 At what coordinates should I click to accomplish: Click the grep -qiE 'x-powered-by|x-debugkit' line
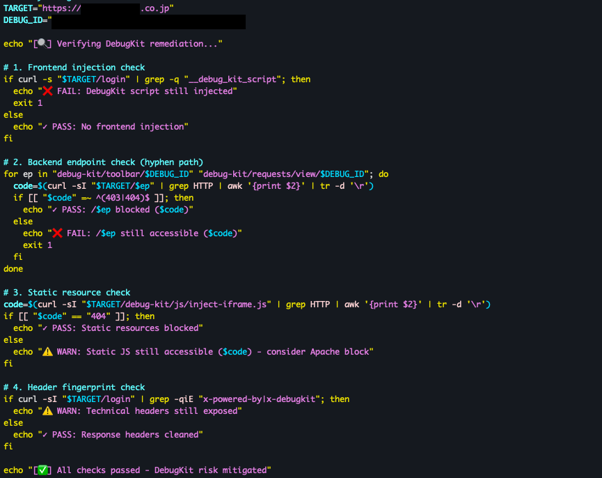[x=177, y=399]
